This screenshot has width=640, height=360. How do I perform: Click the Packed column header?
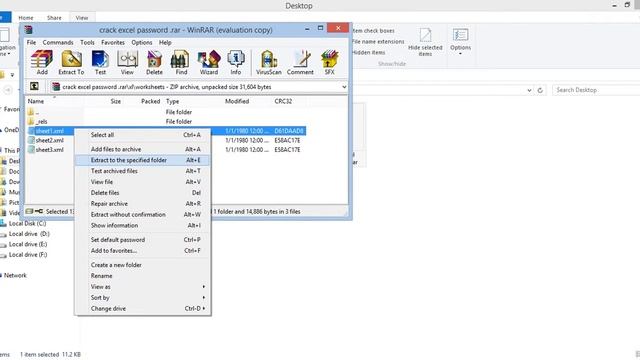pyautogui.click(x=150, y=101)
